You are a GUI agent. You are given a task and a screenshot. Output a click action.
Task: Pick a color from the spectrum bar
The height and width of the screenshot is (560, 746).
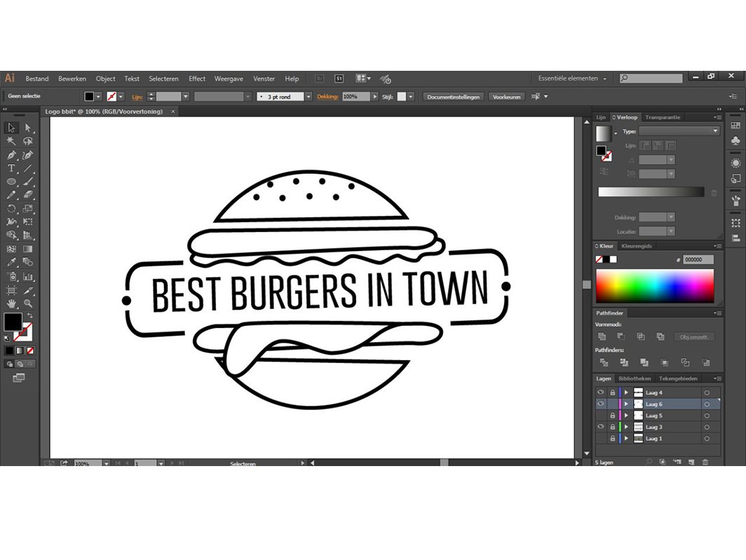[655, 286]
